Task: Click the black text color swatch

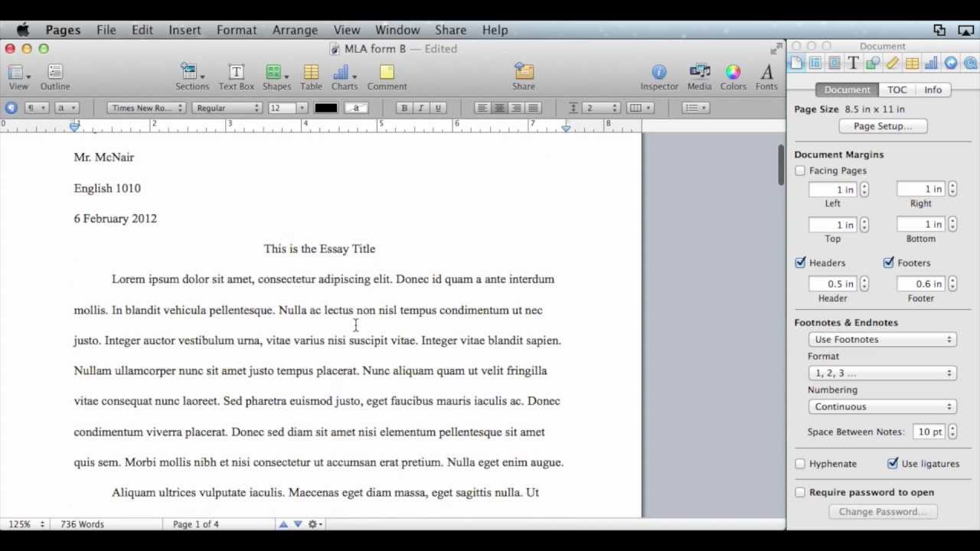Action: [325, 108]
